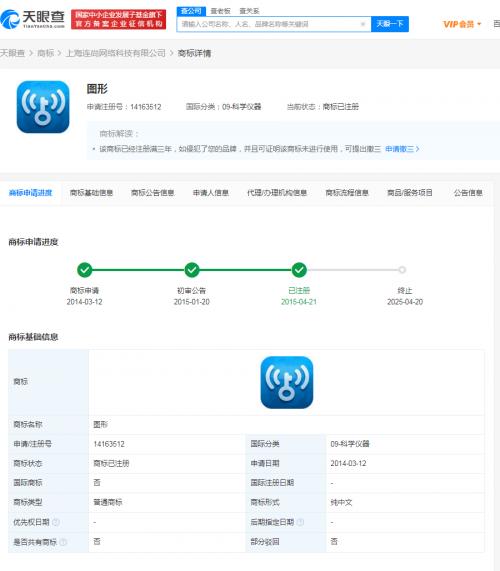
Task: Click the help icon beside 后期指定日期
Action: pyautogui.click(x=300, y=522)
